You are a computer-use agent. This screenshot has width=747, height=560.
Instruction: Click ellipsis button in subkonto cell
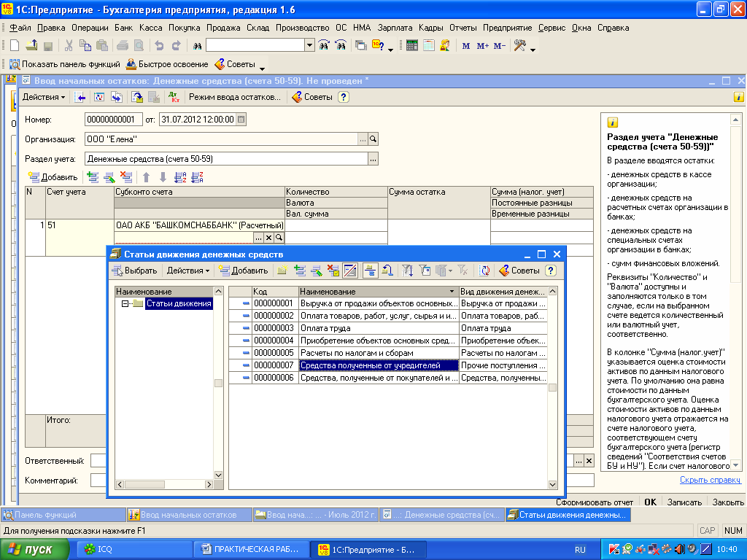(x=258, y=237)
